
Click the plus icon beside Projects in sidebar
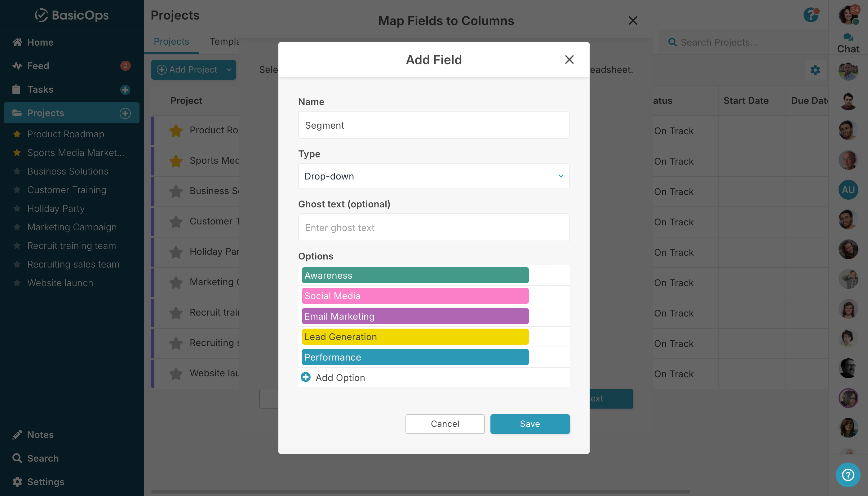(x=125, y=113)
